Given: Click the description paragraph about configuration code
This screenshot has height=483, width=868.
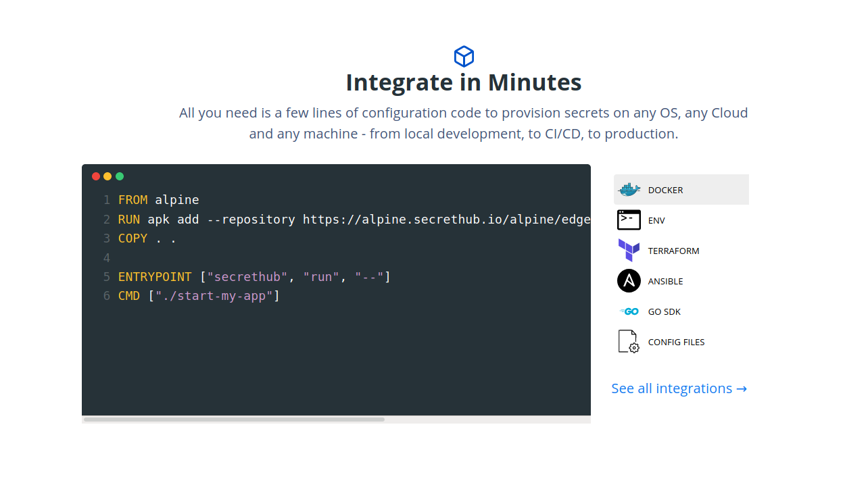Looking at the screenshot, I should [464, 123].
